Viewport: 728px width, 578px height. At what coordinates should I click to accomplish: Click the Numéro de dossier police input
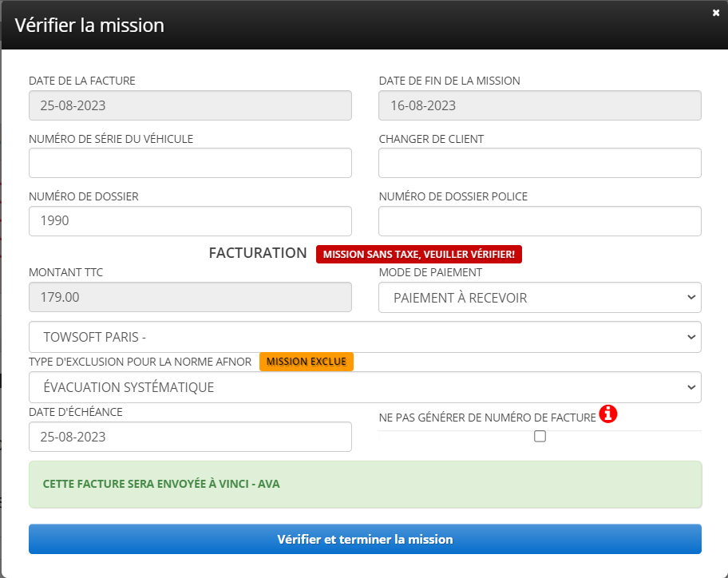pyautogui.click(x=540, y=221)
